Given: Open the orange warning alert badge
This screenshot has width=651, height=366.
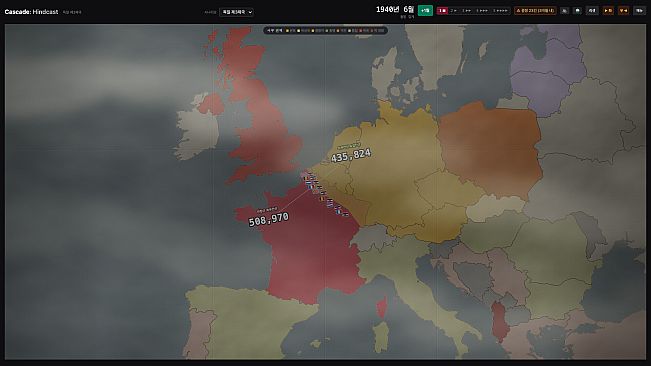Looking at the screenshot, I should click(x=535, y=10).
